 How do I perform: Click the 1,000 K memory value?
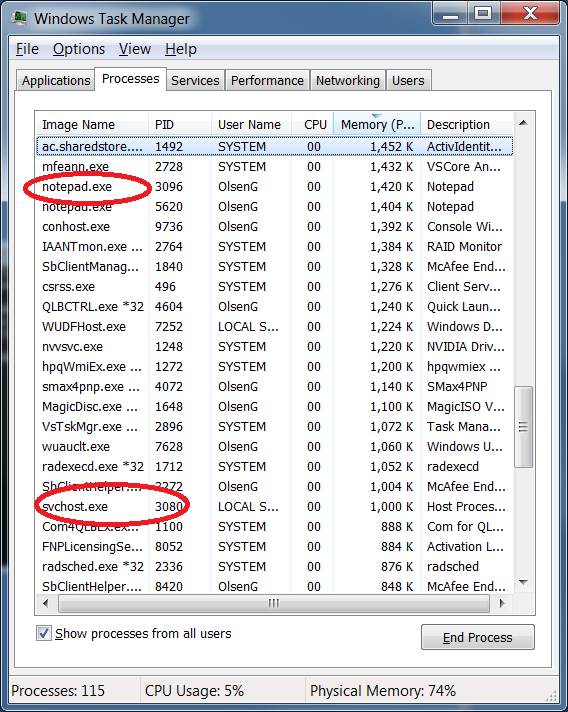pos(391,506)
